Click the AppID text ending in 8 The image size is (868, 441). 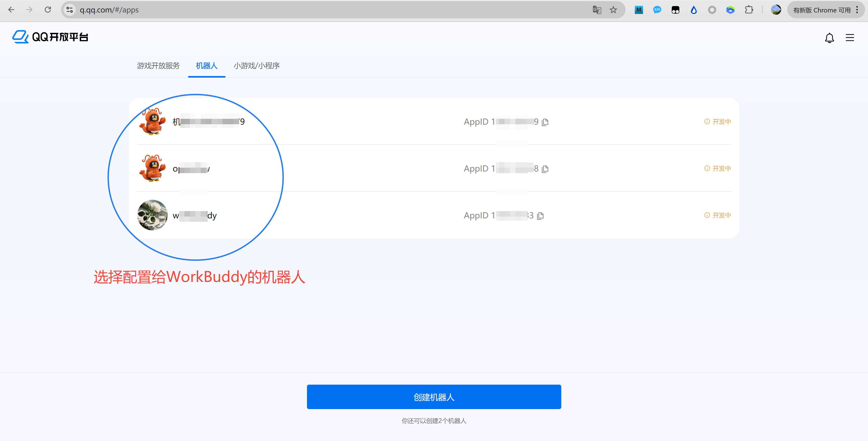click(501, 168)
